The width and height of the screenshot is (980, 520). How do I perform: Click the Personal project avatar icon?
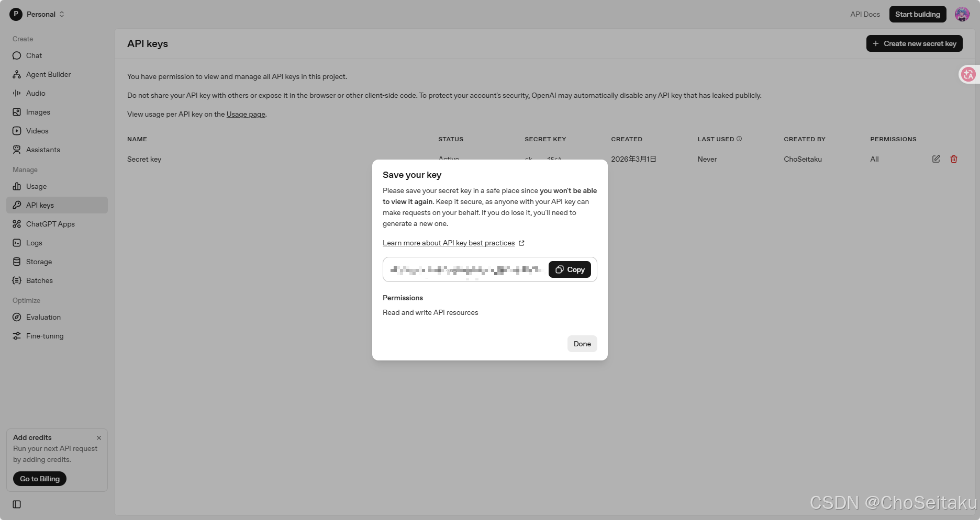click(x=16, y=14)
